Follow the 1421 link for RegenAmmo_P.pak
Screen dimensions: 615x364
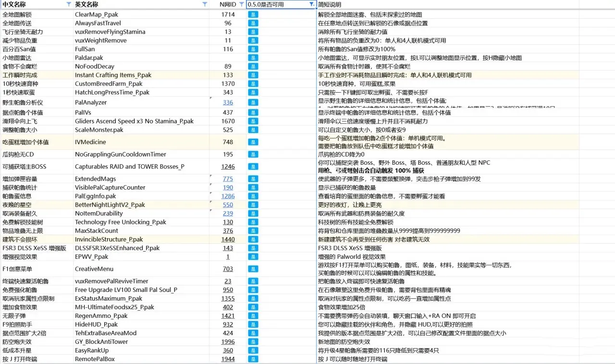(x=228, y=315)
